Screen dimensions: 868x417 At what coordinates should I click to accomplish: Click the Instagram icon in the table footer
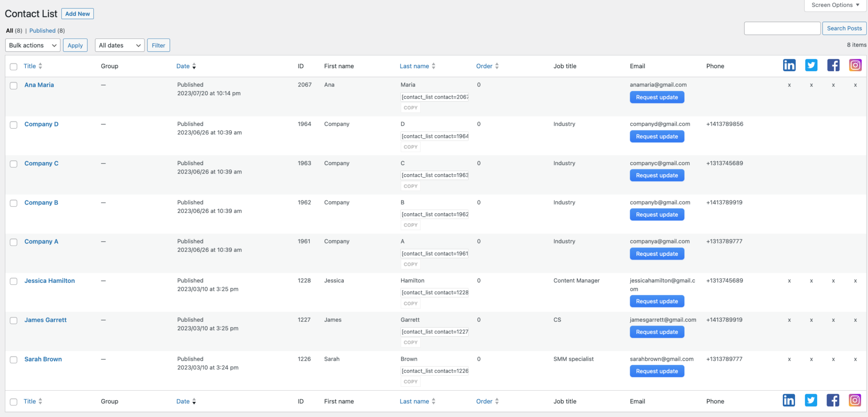click(855, 400)
